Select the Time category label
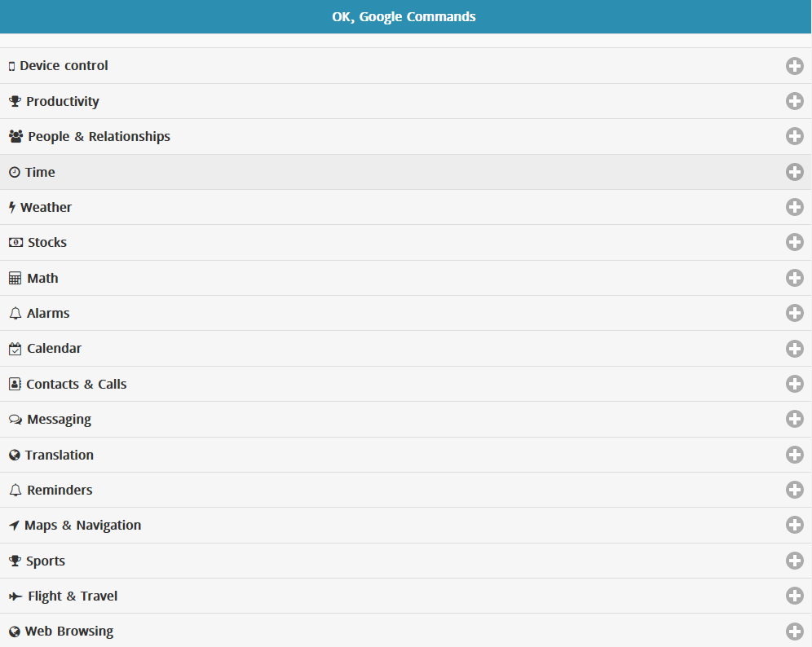 [40, 172]
